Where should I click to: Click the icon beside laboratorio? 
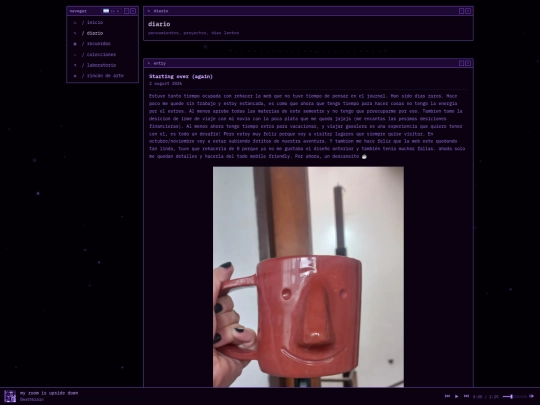coord(75,65)
